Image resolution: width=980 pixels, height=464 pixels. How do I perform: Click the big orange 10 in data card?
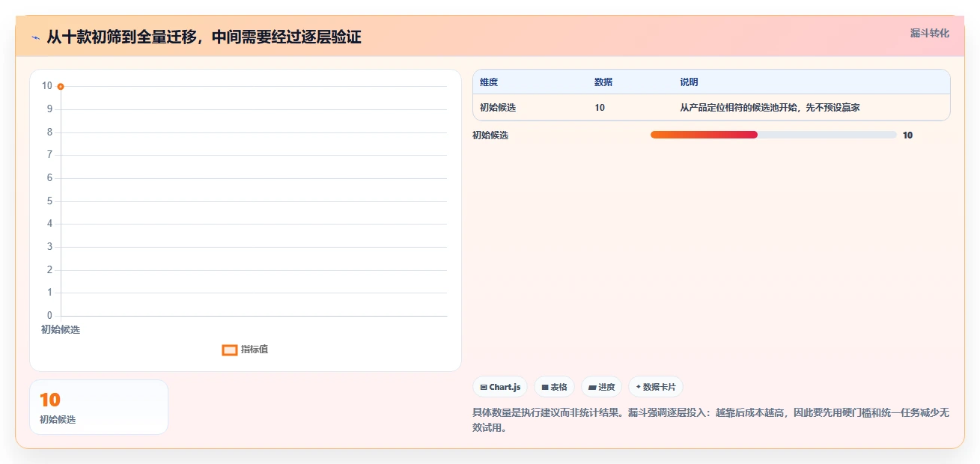tap(50, 400)
